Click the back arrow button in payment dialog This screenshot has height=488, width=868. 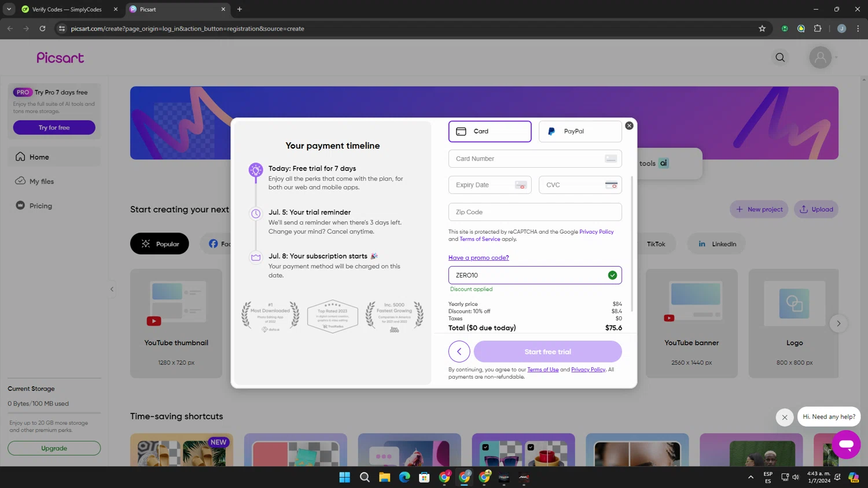[459, 352]
